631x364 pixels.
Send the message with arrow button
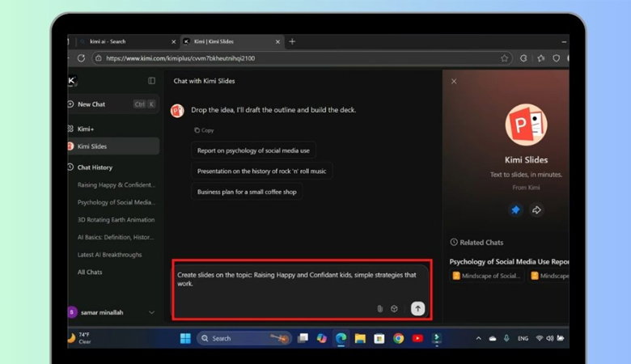(x=417, y=308)
